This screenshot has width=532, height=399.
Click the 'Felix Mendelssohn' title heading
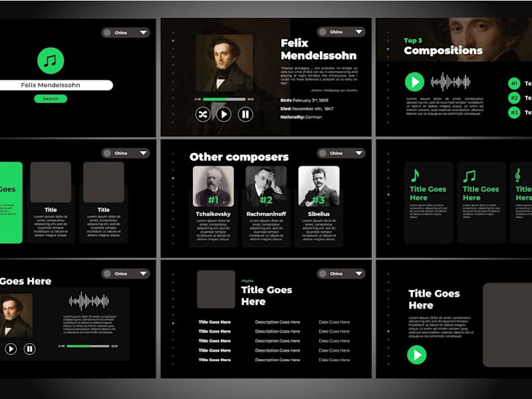319,49
